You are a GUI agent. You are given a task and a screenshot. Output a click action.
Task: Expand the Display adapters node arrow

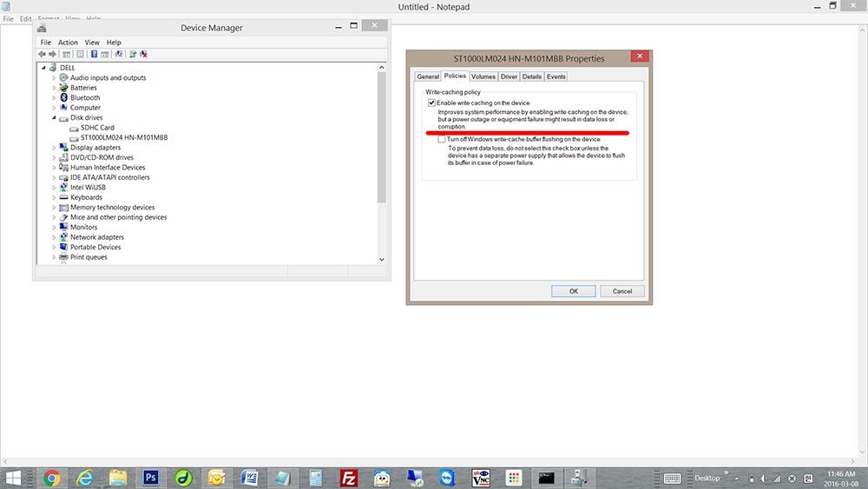[x=54, y=148]
